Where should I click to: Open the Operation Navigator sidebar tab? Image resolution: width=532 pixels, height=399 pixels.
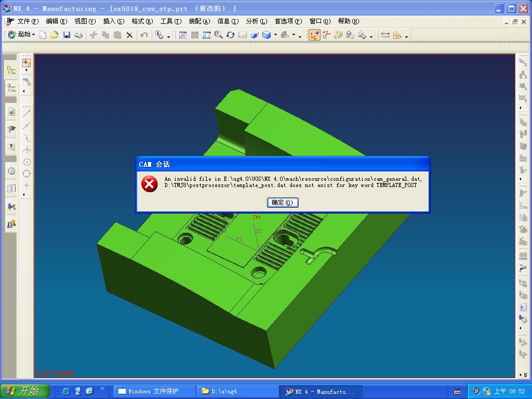point(11,71)
